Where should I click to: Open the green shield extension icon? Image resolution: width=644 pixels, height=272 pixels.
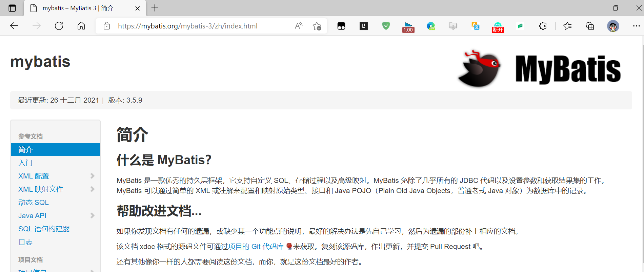click(x=386, y=26)
